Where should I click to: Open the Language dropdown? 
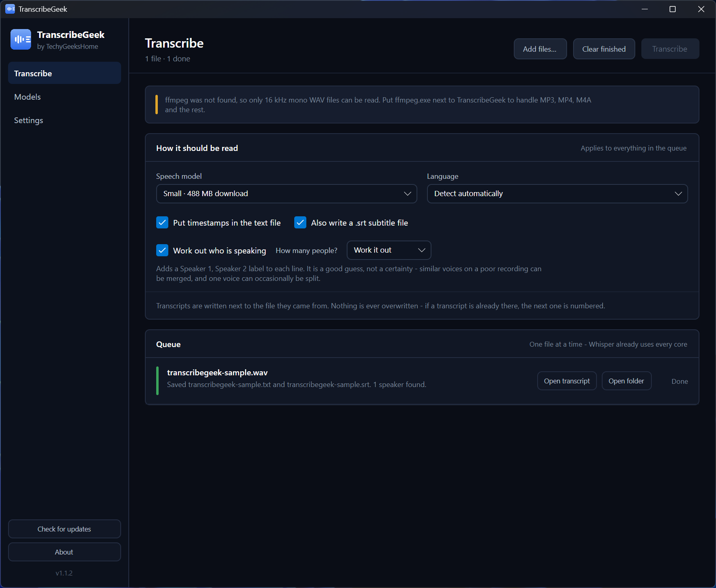click(x=557, y=194)
